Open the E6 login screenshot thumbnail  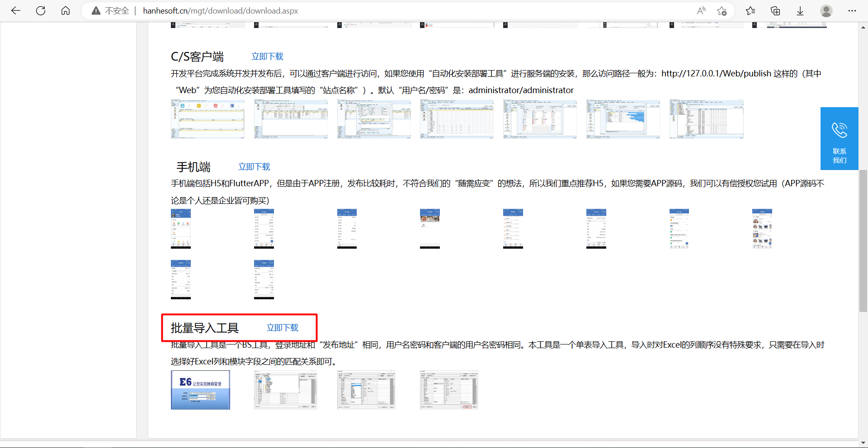[x=200, y=390]
